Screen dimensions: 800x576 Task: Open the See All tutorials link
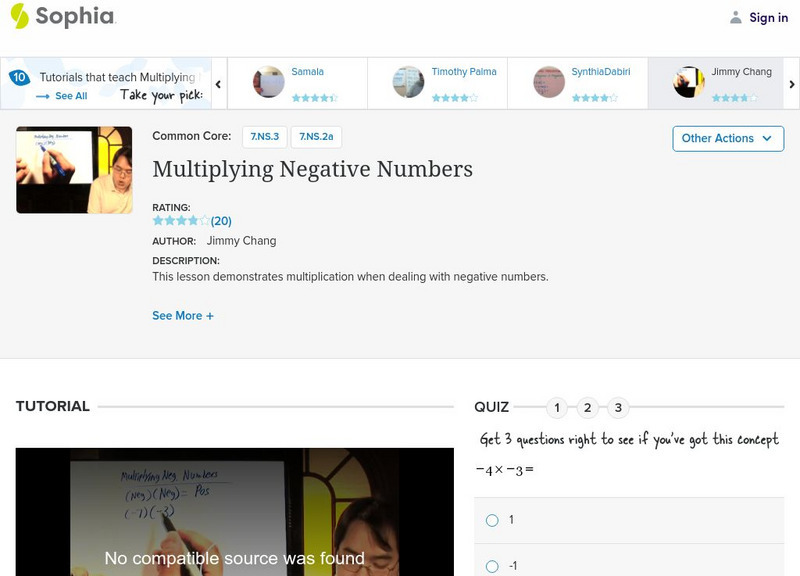pyautogui.click(x=71, y=96)
